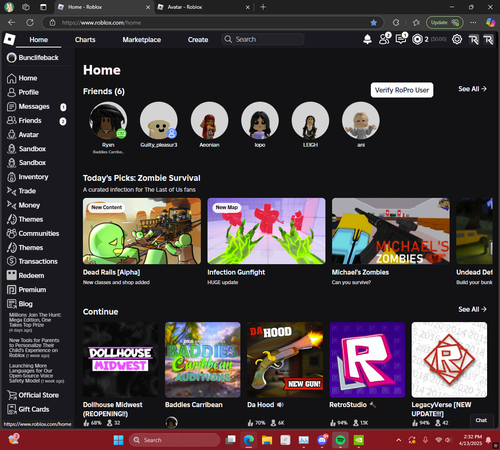Open RetroStudio game thumbnail
This screenshot has width=500, height=450.
367,360
